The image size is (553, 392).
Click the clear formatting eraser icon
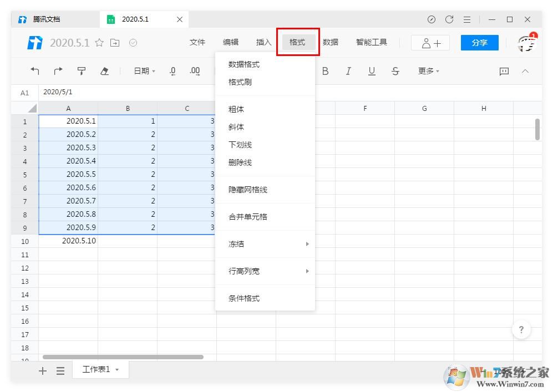tap(104, 71)
